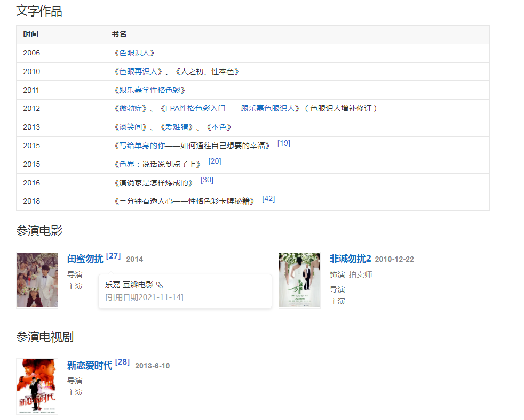Open the 新恋爱时代 TV series title link
Viewport: 524px width, 420px height.
click(90, 366)
